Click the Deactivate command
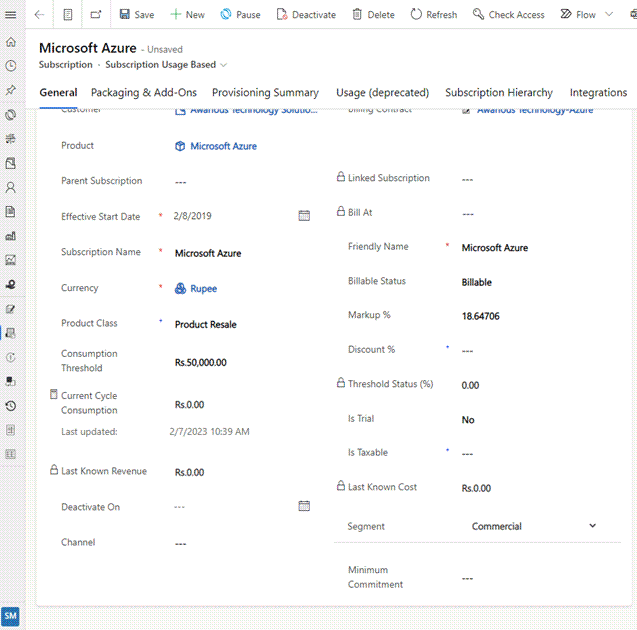637x630 pixels. click(x=306, y=15)
